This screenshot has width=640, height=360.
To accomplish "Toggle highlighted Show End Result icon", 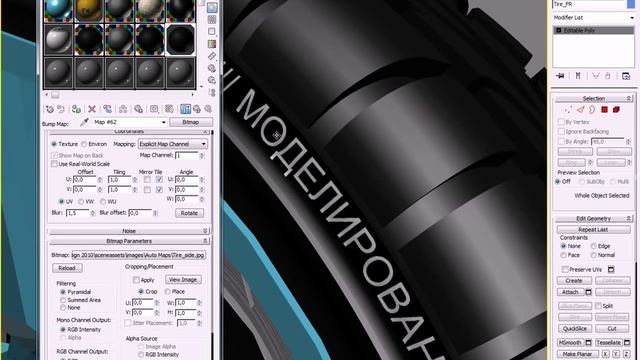I will [x=185, y=109].
